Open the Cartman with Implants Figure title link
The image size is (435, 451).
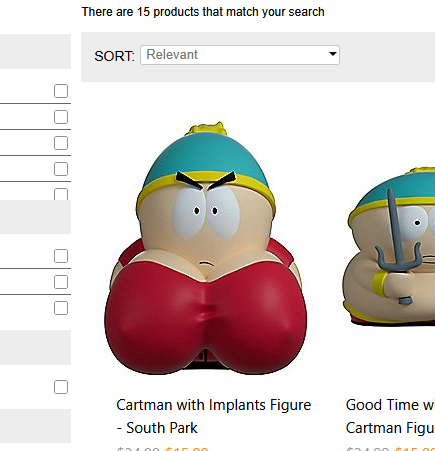[x=214, y=416]
